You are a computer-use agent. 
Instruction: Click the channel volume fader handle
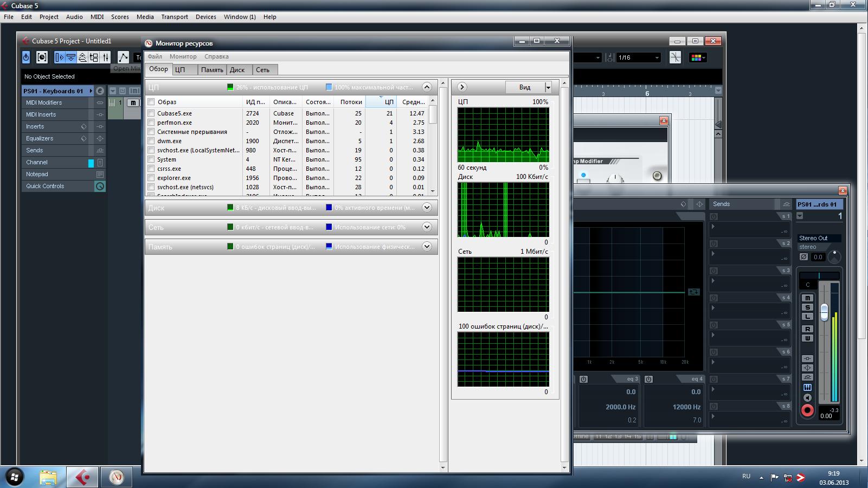[824, 312]
